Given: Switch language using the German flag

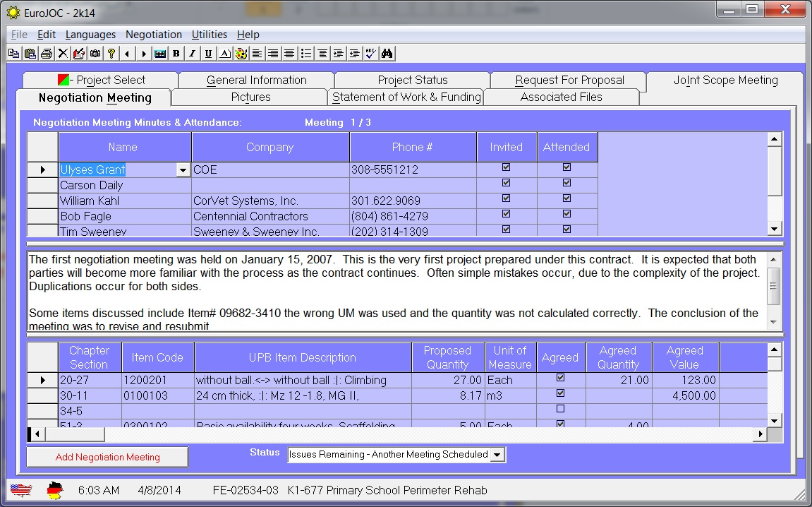Looking at the screenshot, I should tap(54, 490).
